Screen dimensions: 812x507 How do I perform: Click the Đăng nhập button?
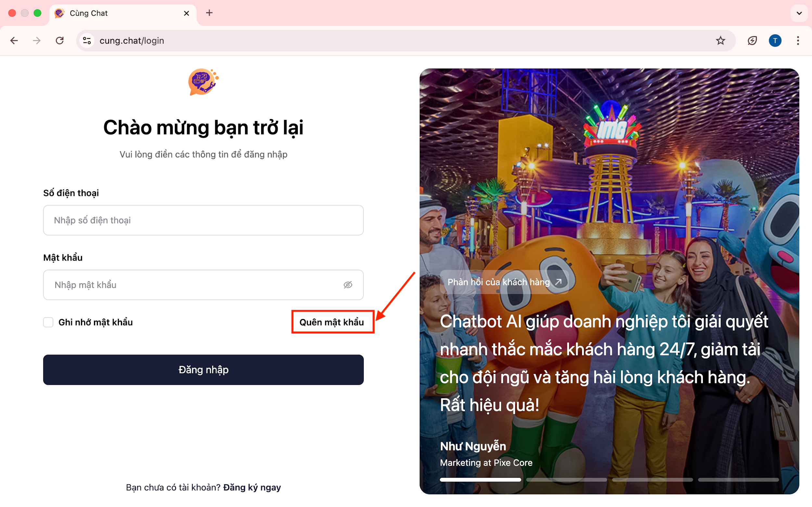tap(203, 369)
